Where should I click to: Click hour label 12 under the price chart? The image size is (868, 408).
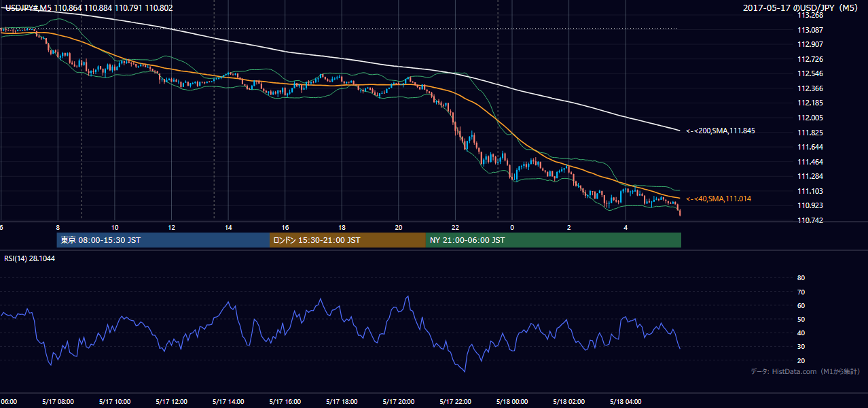[x=172, y=227]
